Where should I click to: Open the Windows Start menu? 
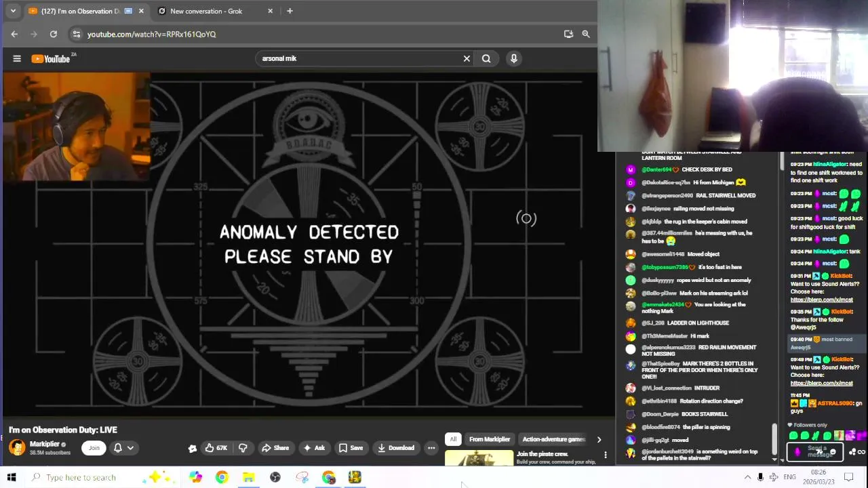[x=12, y=477]
